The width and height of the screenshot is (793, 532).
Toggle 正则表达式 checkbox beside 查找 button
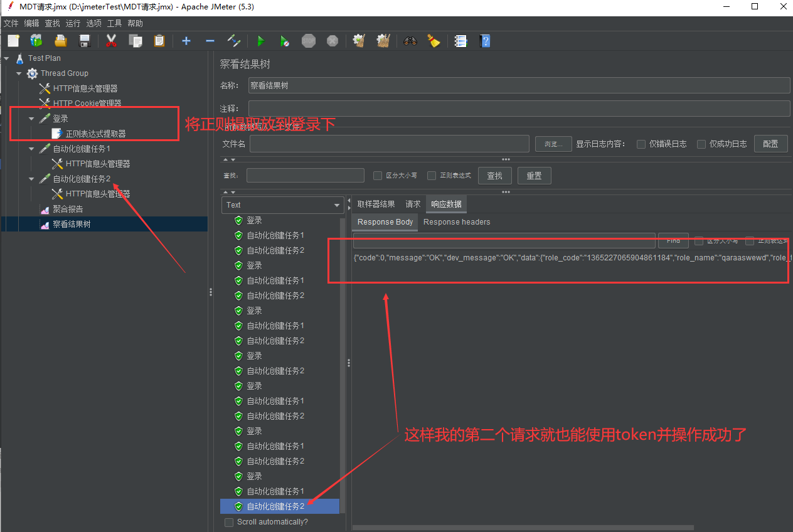pyautogui.click(x=432, y=176)
